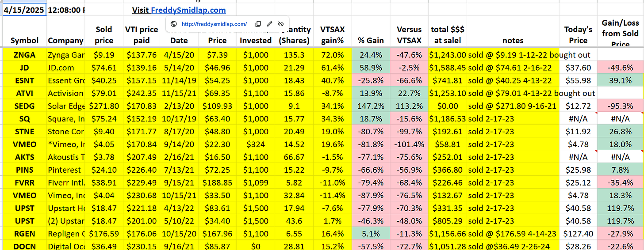Select the FVRR symbol cell

coord(24,182)
